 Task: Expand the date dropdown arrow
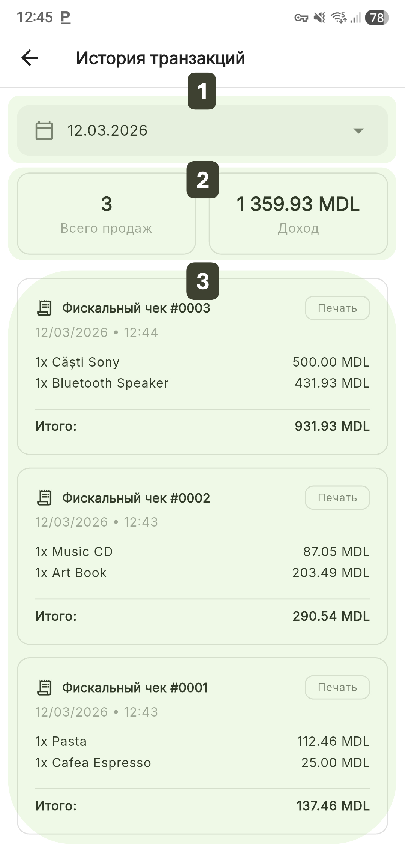pyautogui.click(x=358, y=131)
